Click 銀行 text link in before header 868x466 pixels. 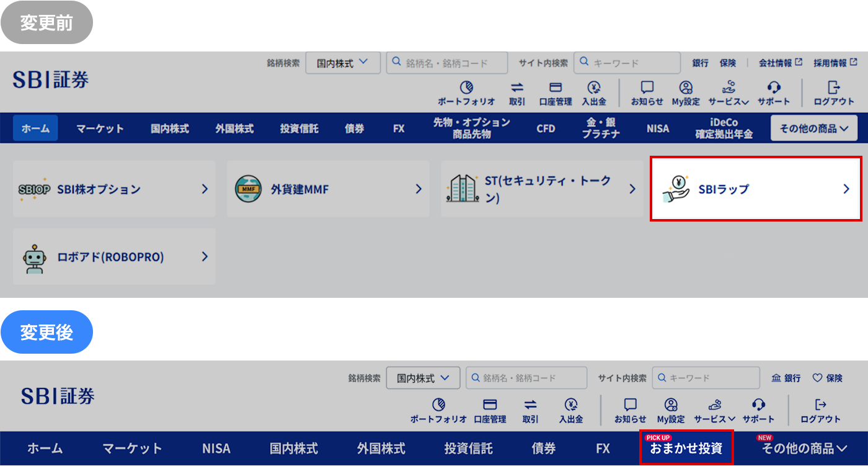pyautogui.click(x=701, y=63)
